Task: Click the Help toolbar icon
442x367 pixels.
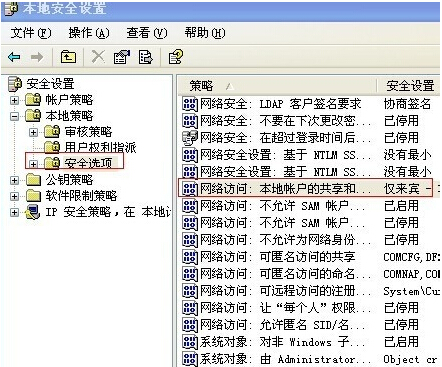Action: tap(176, 57)
